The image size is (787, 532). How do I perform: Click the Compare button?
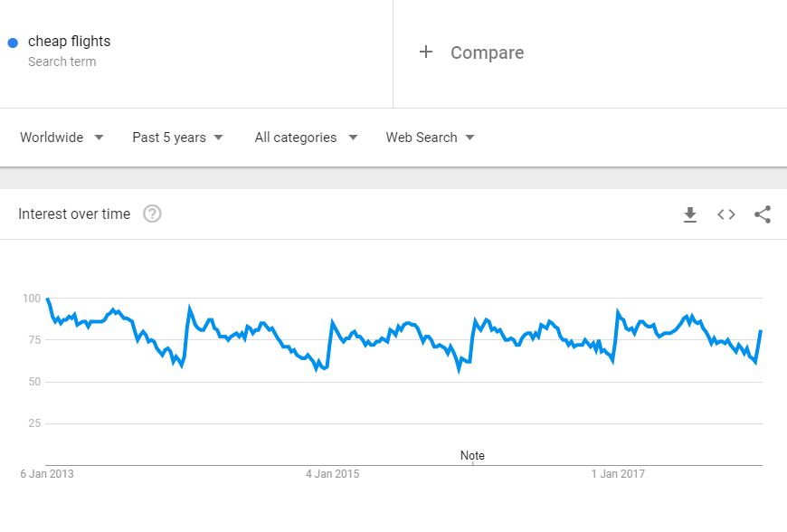[487, 52]
